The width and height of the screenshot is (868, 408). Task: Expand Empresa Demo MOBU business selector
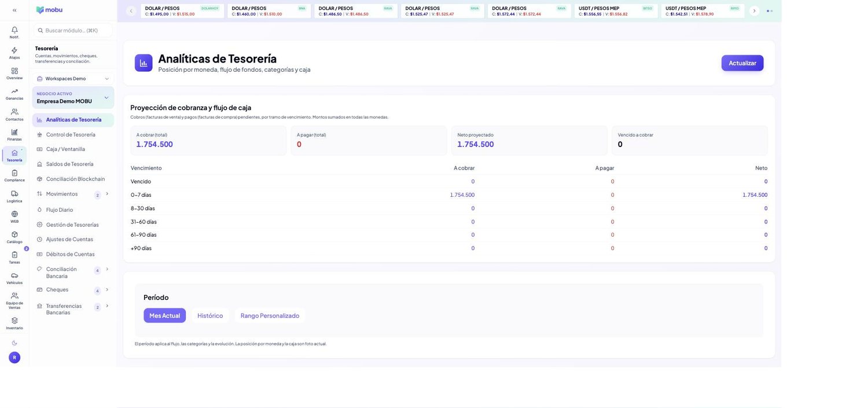(73, 98)
